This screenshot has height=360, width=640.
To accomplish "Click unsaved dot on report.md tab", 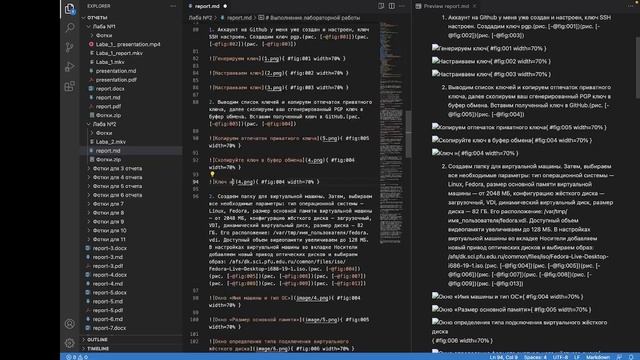I will (225, 6).
